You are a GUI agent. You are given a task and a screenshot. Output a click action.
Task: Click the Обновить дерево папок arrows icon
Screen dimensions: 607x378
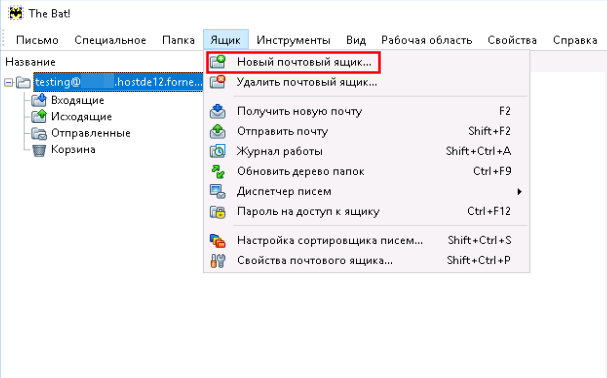point(218,171)
